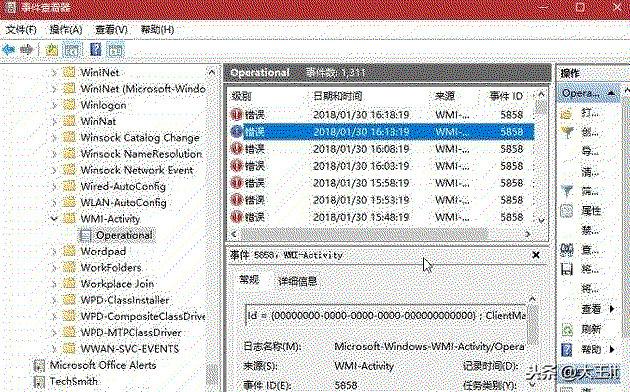The height and width of the screenshot is (392, 630).
Task: Click the console tree scroll-up arrow
Action: (211, 73)
